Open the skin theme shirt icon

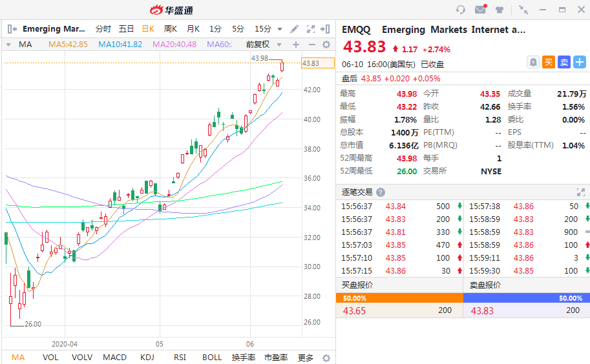500,10
